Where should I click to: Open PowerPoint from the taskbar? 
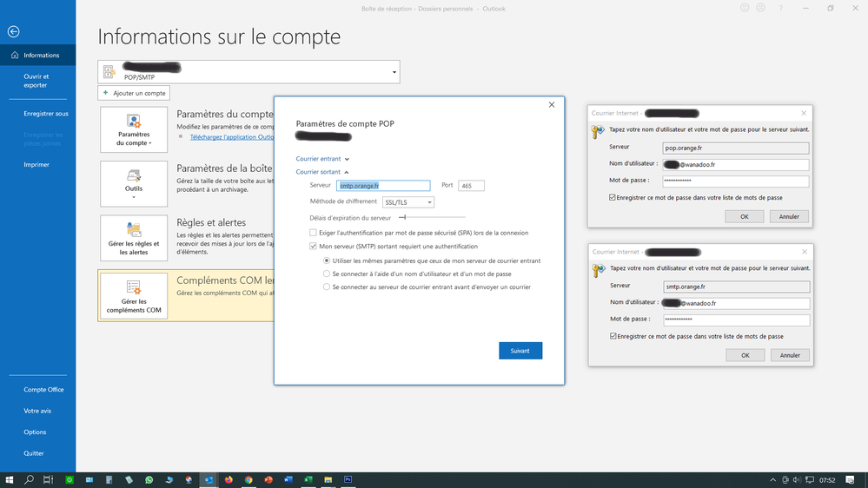tap(268, 479)
